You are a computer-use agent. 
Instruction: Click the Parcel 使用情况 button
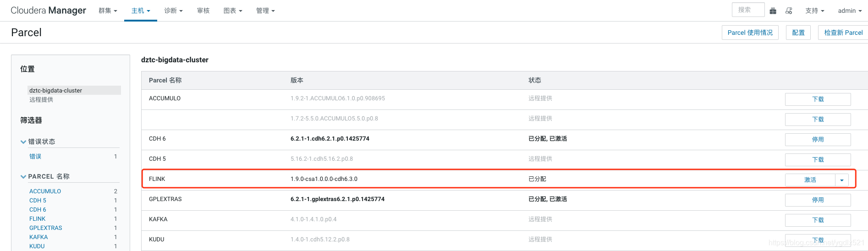pyautogui.click(x=750, y=33)
